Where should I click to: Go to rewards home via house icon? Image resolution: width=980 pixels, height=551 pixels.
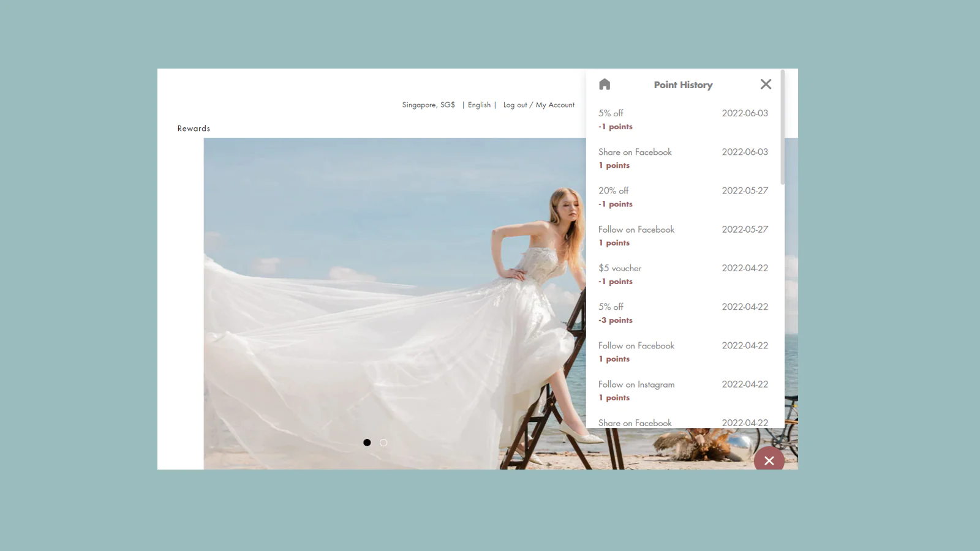(605, 84)
